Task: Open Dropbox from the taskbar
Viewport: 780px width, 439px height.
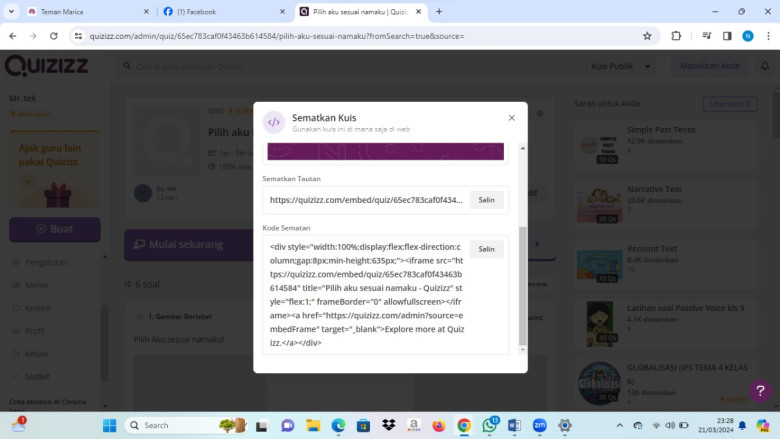Action: pyautogui.click(x=389, y=426)
